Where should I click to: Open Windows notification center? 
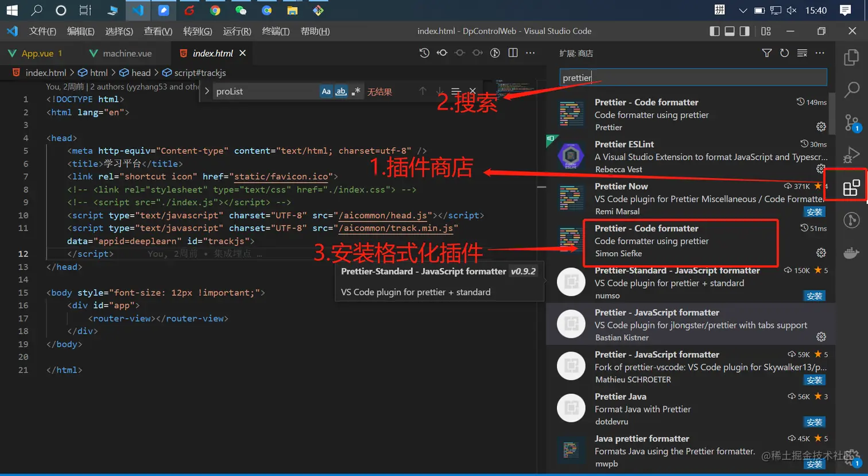(845, 10)
